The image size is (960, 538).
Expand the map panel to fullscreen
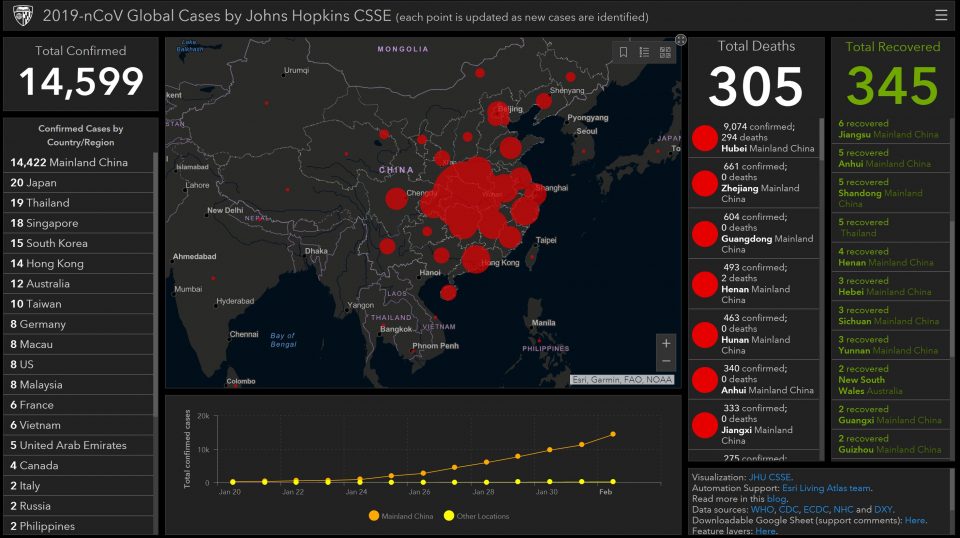(681, 40)
